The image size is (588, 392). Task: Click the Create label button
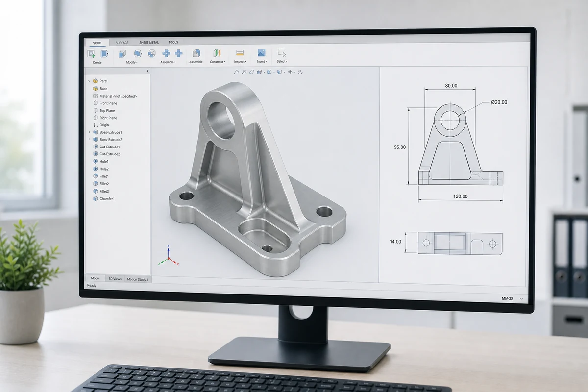pos(97,63)
